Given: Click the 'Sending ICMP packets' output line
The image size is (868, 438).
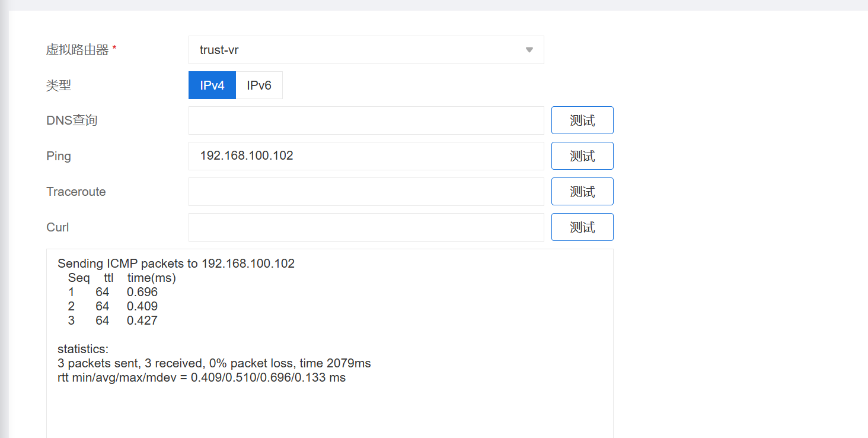Looking at the screenshot, I should (176, 264).
